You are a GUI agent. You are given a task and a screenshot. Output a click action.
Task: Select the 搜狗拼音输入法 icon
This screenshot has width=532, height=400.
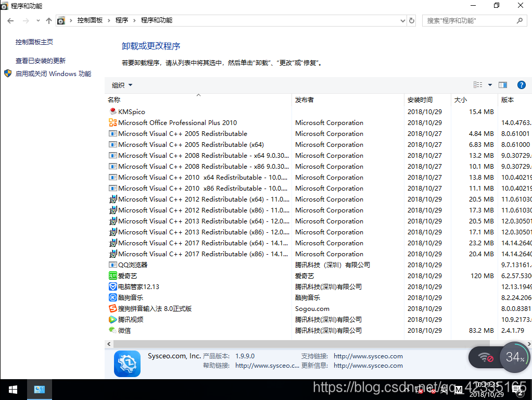point(113,309)
